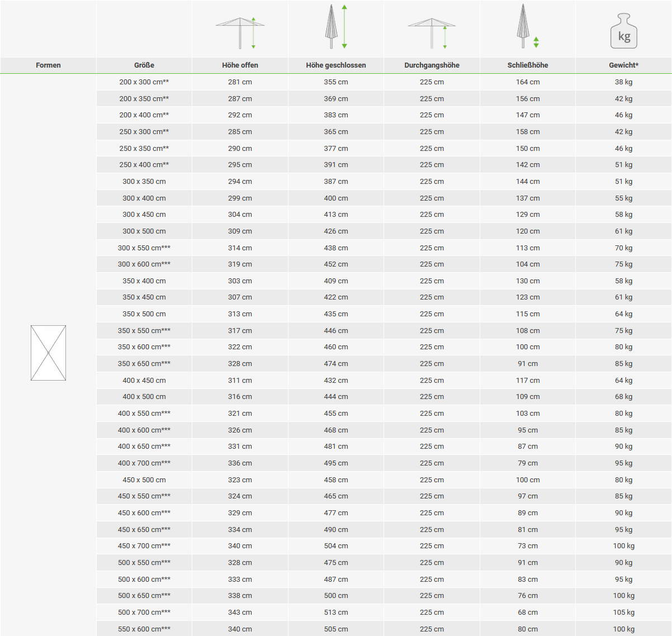
Task: Click the 200 x 300 cm** size cell
Action: tap(144, 82)
